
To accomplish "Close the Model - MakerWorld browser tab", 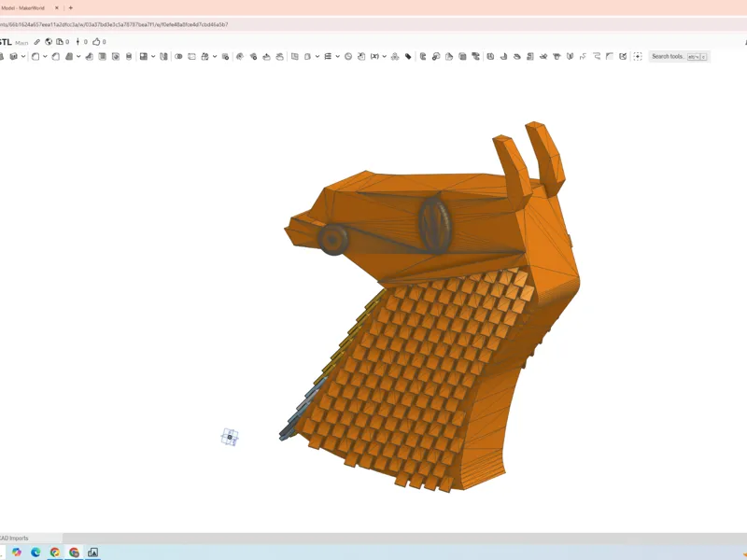I will [57, 8].
